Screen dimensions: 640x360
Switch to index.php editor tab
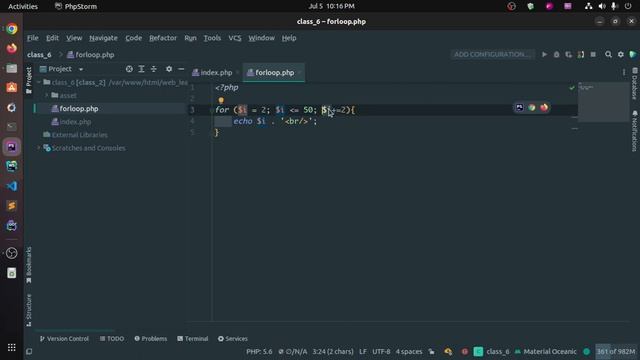point(216,73)
